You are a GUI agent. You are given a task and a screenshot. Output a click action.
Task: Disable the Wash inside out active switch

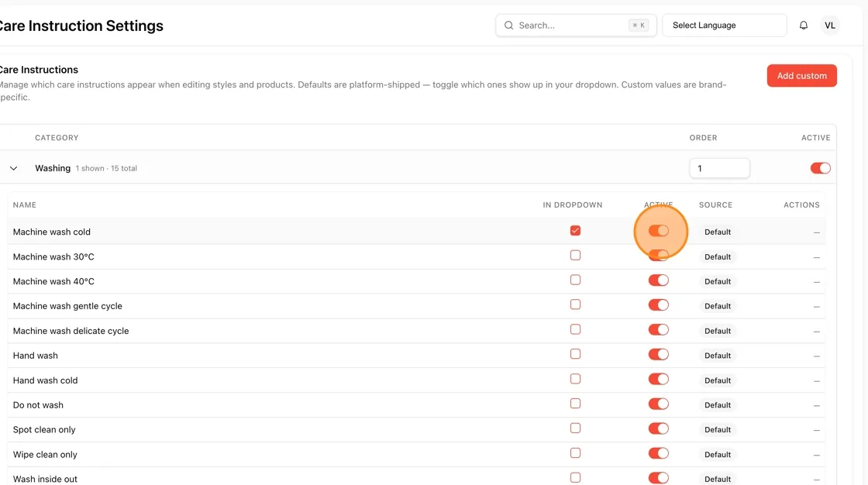(658, 478)
